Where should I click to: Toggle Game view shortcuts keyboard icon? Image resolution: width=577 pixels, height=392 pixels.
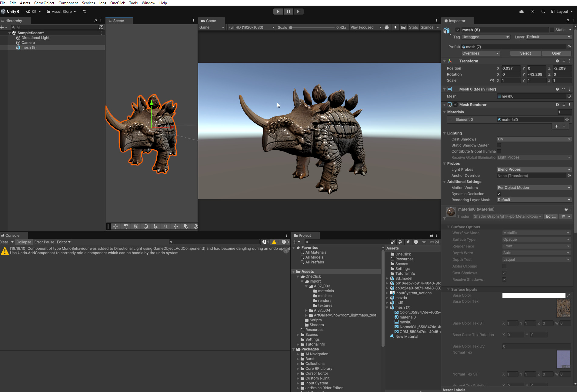click(403, 27)
